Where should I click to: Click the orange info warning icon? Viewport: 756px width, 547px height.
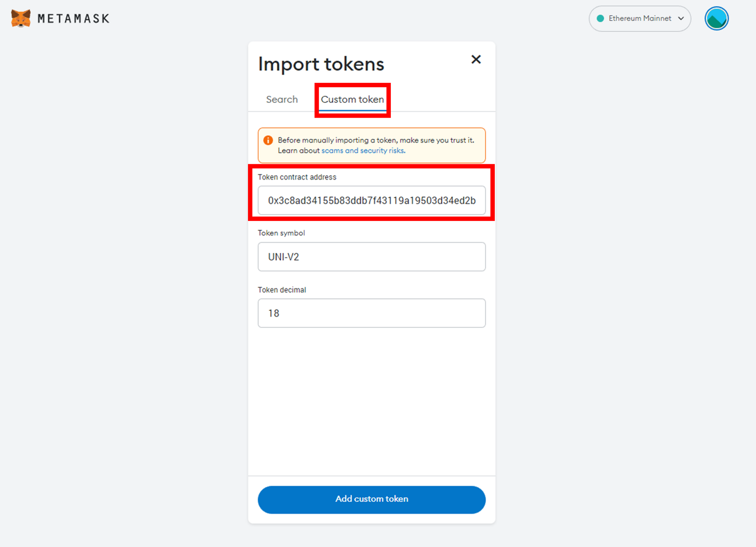268,140
